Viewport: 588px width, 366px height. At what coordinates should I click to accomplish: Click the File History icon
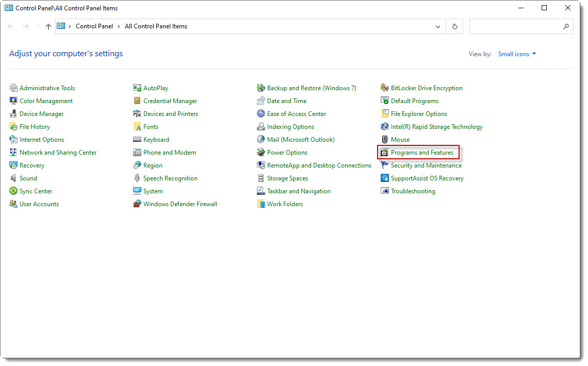point(13,127)
